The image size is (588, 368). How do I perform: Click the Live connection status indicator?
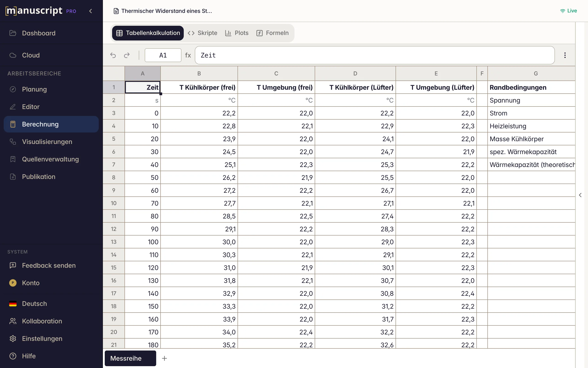pyautogui.click(x=568, y=11)
